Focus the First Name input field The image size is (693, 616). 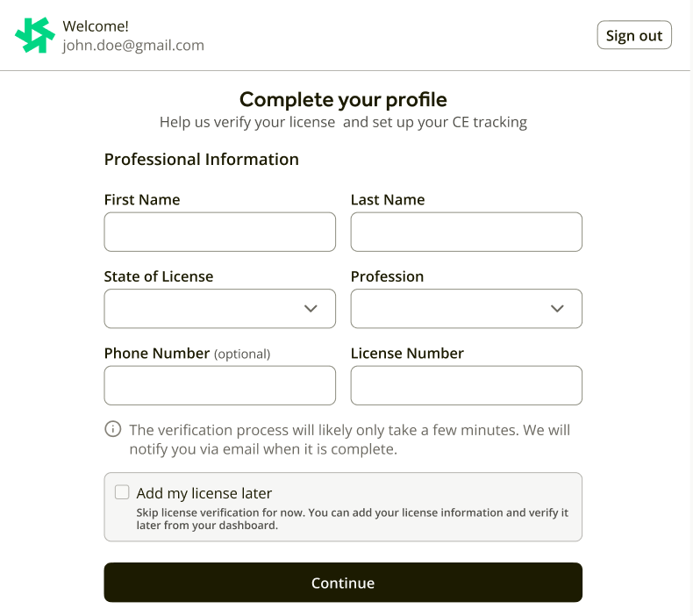(x=219, y=233)
